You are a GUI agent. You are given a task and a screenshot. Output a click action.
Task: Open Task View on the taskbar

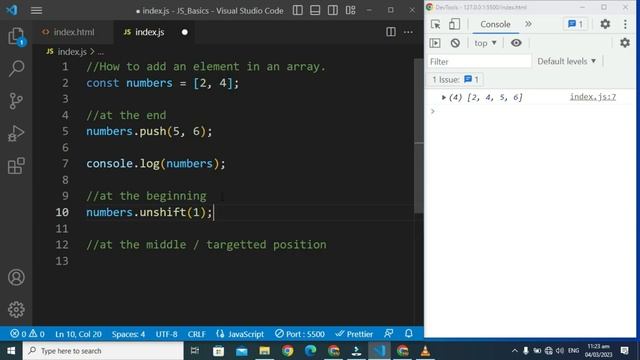pos(195,351)
